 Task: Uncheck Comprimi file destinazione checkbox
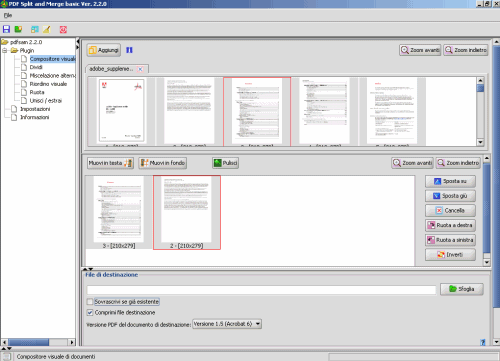90,312
